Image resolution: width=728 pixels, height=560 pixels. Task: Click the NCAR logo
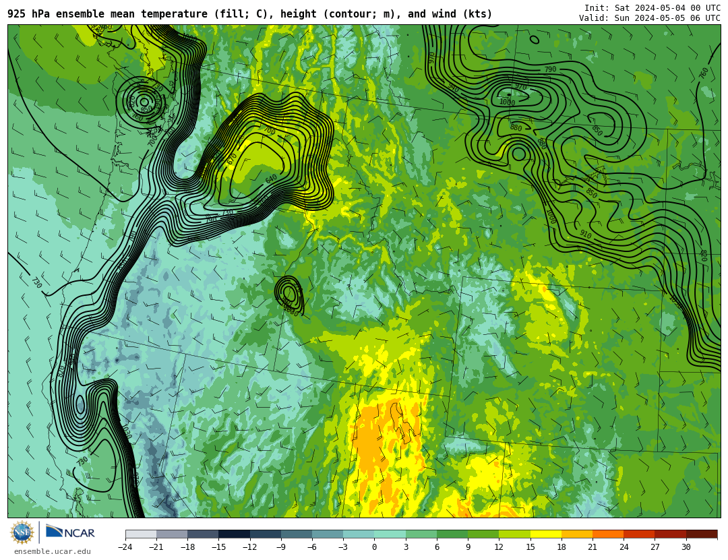click(x=71, y=532)
